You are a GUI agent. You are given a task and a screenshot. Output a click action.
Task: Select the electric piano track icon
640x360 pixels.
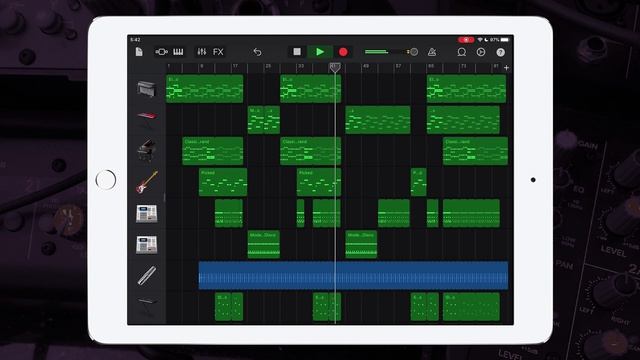point(147,89)
